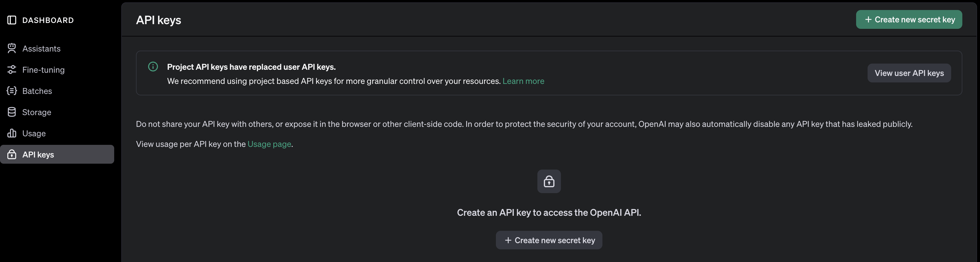
Task: Click the Assistants robot icon
Action: (x=12, y=48)
